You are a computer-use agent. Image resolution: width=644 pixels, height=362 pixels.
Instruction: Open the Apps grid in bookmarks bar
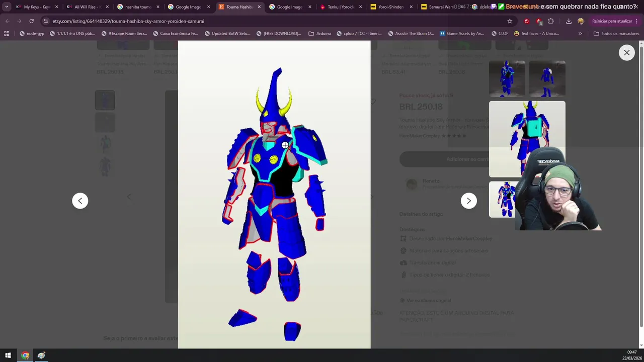[x=7, y=34]
